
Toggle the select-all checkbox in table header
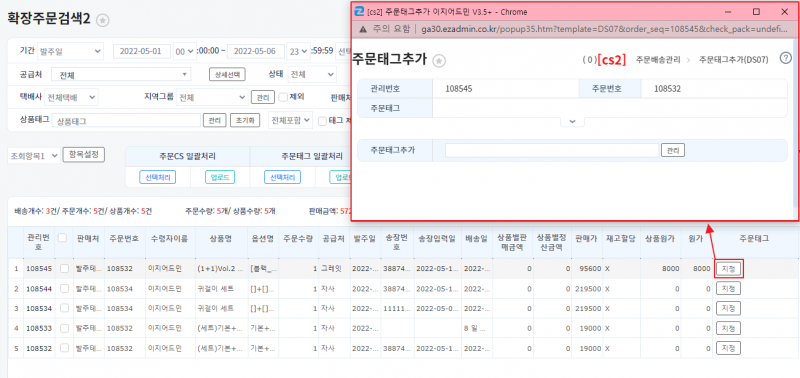pos(63,238)
